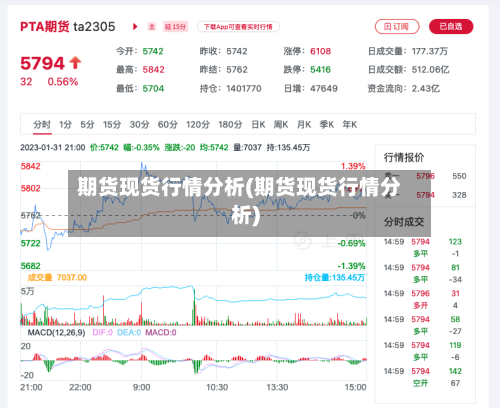Screen dimensions: 500x408
Task: Click the 22:00 time axis label
Action: click(x=80, y=387)
